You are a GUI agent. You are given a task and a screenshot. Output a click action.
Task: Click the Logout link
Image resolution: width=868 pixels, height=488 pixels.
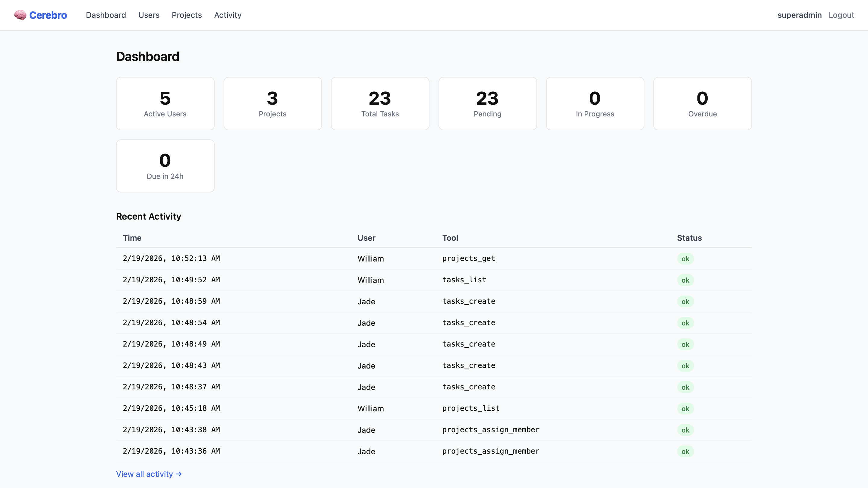[x=841, y=15]
